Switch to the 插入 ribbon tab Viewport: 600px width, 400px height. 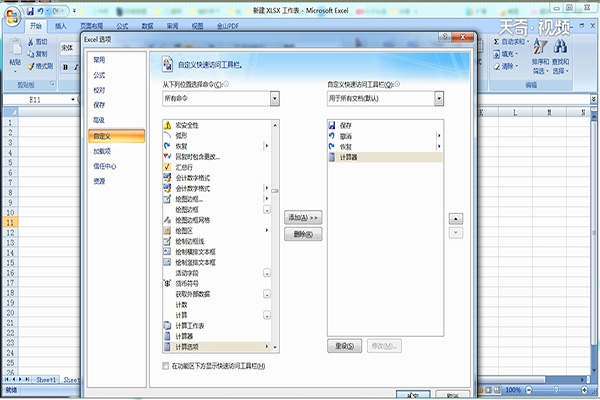[60, 26]
